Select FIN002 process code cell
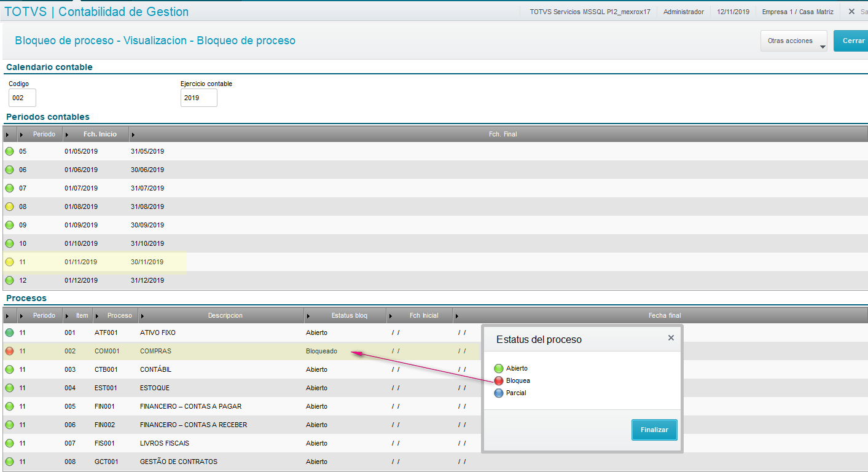Viewport: 868px width, 472px height. 106,425
